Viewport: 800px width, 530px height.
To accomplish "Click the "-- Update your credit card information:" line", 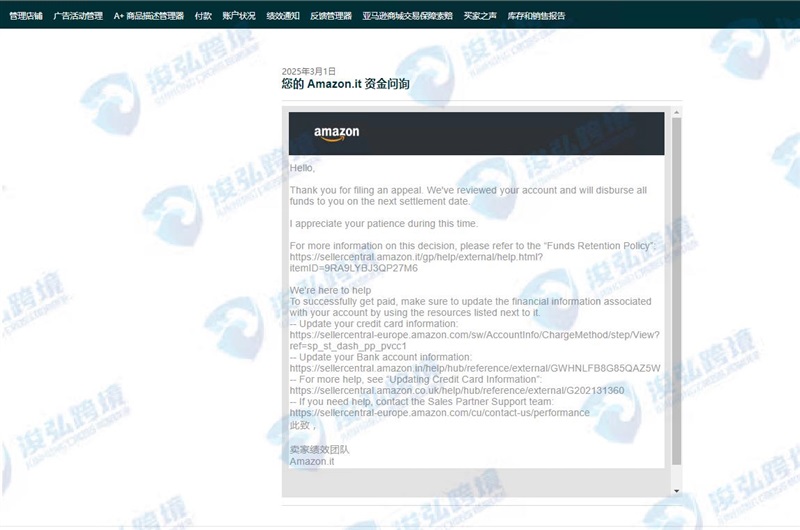I will tap(374, 324).
